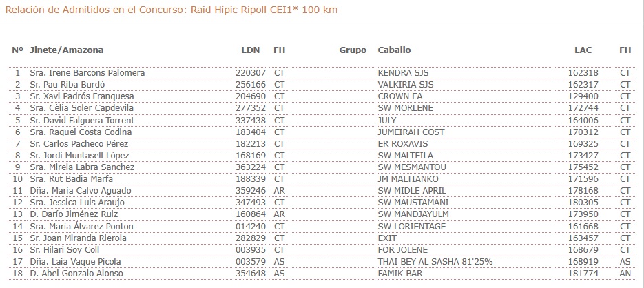The width and height of the screenshot is (644, 288).
Task: Click rider D. Abel Gonzalo Alonso
Action: coord(76,274)
